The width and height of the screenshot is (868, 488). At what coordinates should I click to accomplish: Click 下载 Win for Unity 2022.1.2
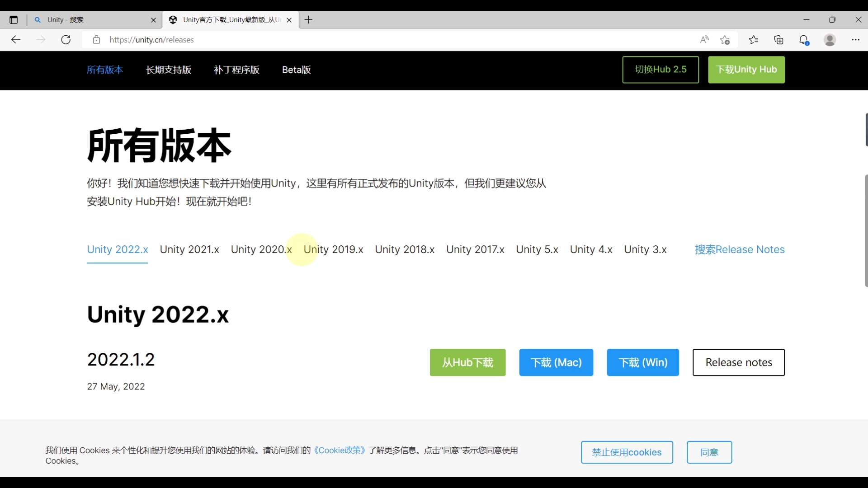coord(643,362)
